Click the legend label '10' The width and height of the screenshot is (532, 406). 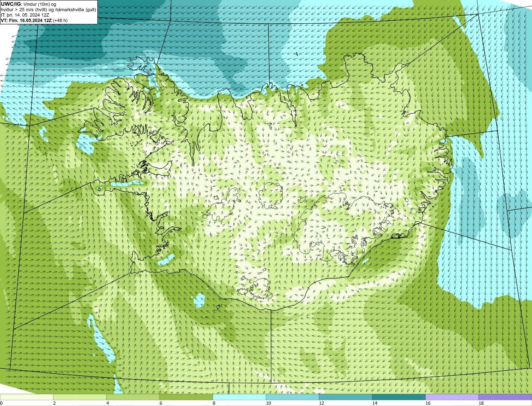click(x=268, y=403)
